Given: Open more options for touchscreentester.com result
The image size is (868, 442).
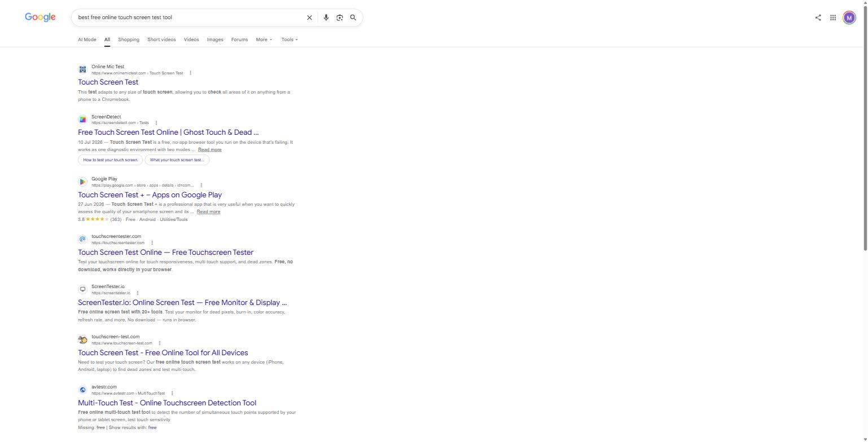Looking at the screenshot, I should pyautogui.click(x=152, y=243).
